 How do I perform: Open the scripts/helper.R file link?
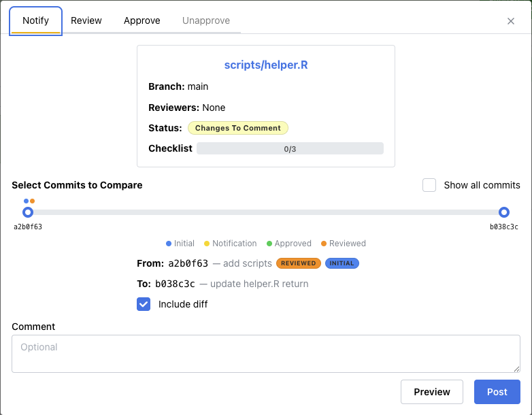266,65
